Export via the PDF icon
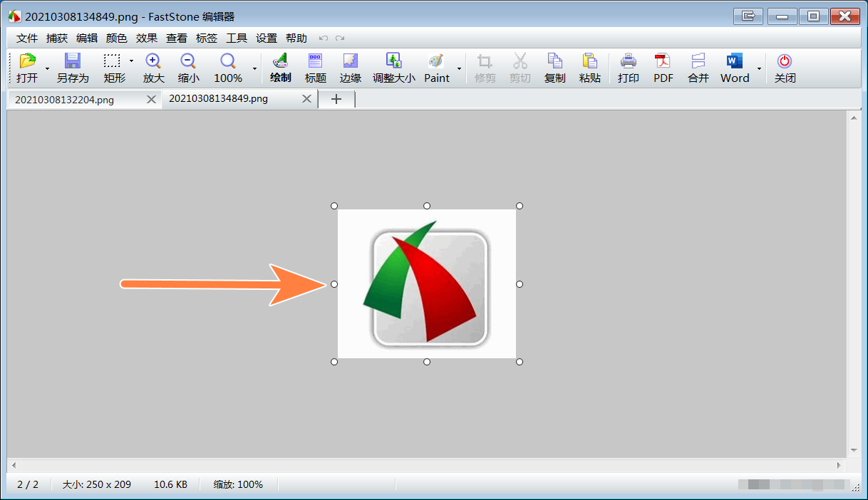This screenshot has width=868, height=500. tap(663, 61)
